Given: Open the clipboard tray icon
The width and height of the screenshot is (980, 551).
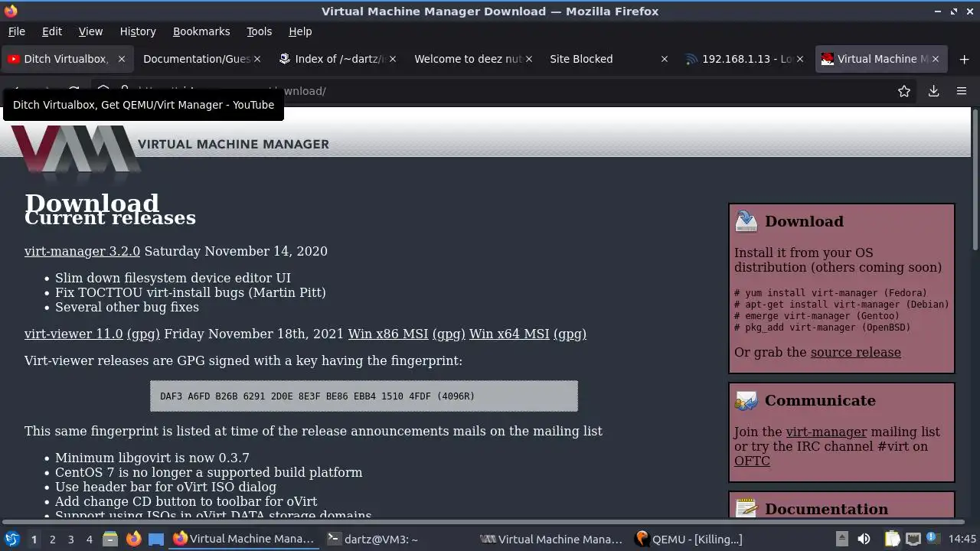Looking at the screenshot, I should 893,539.
